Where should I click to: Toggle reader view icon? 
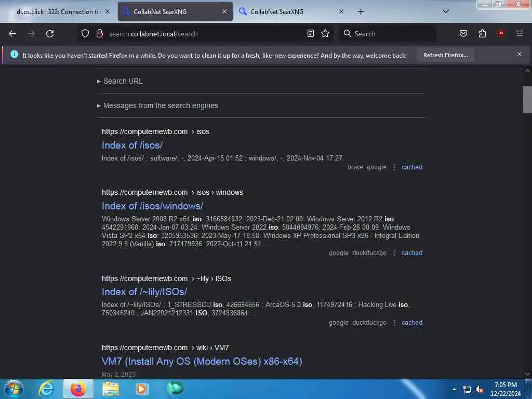tap(311, 33)
